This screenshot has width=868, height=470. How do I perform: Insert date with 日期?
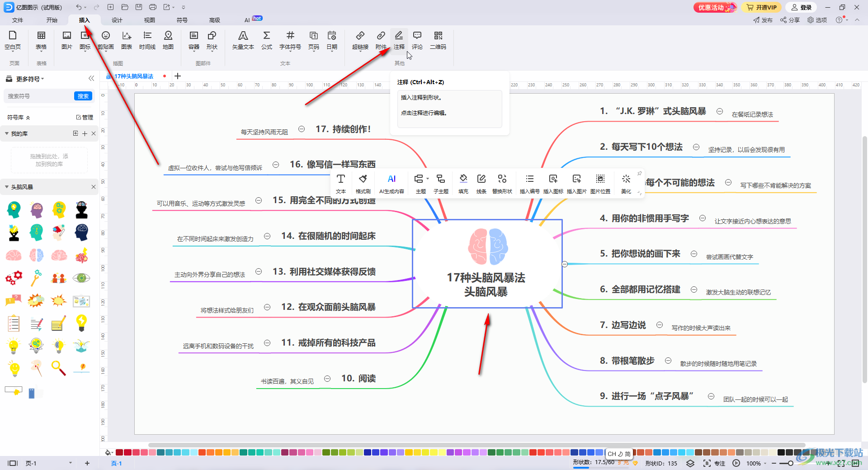332,40
